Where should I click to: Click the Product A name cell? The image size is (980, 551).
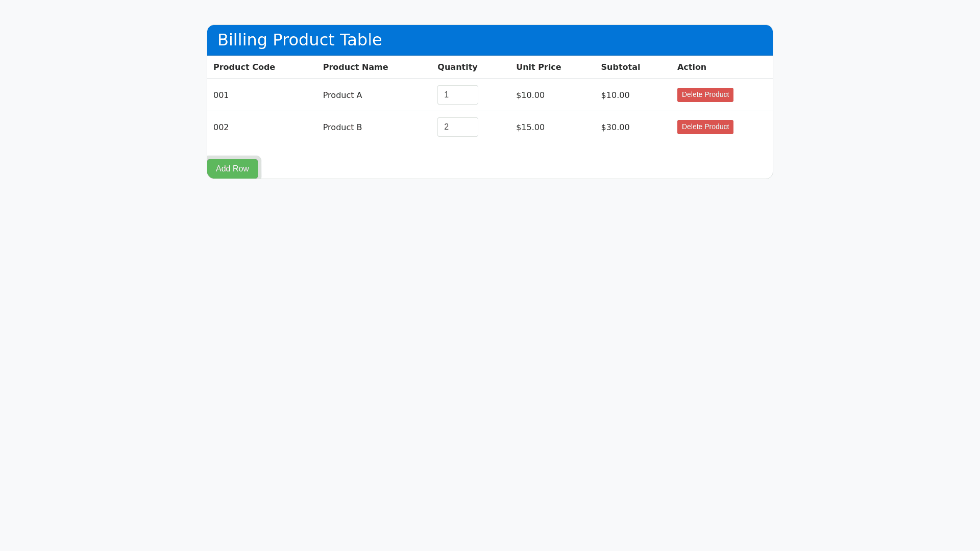click(x=342, y=95)
